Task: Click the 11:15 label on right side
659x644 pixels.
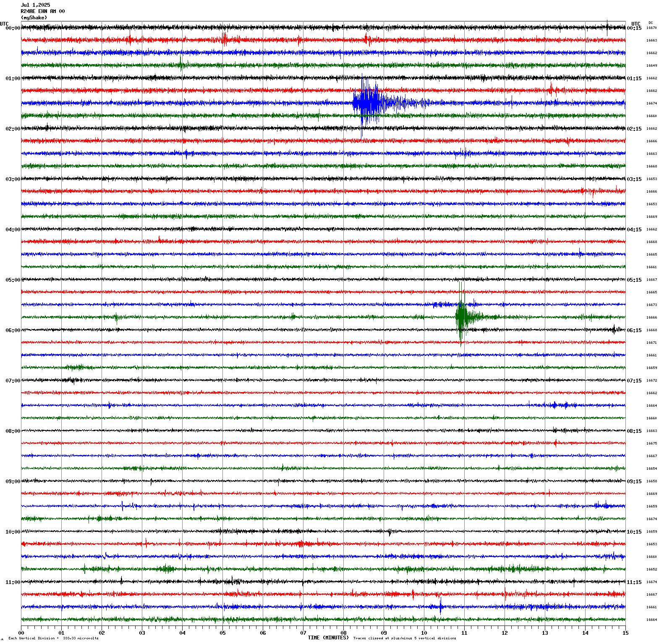Action: [x=634, y=582]
